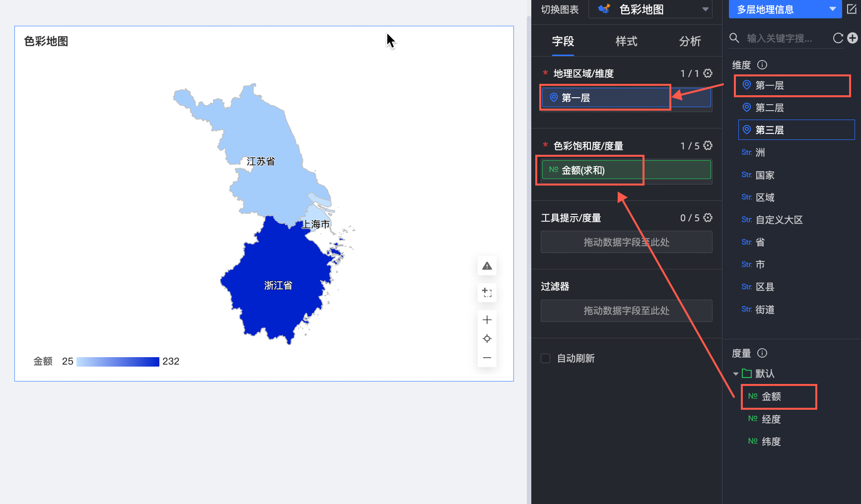Select the 市 string field

pos(796,264)
